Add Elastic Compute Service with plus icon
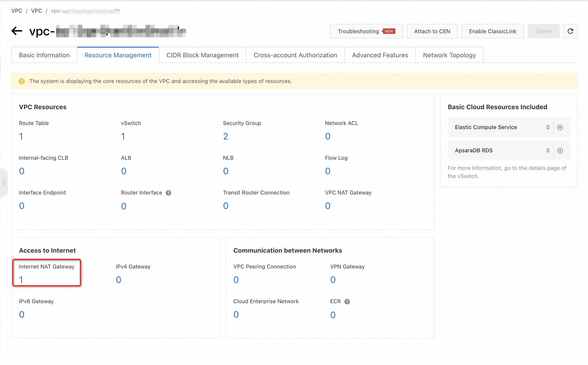Screen dimensions: 588x365 click(560, 127)
